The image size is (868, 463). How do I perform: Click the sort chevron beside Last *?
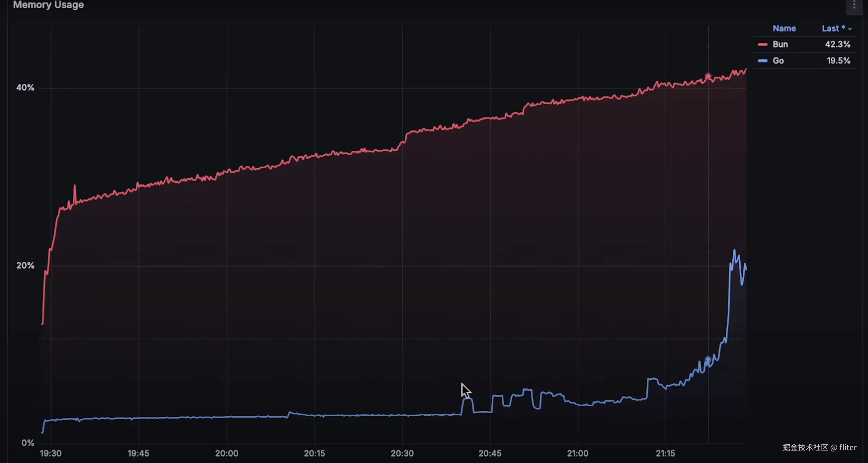pos(849,29)
